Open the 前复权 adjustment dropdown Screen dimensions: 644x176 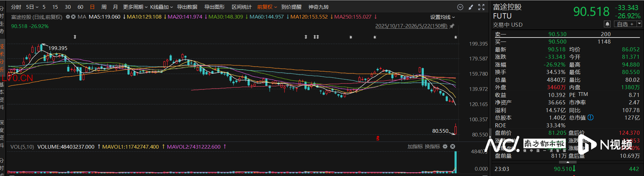tap(267, 7)
